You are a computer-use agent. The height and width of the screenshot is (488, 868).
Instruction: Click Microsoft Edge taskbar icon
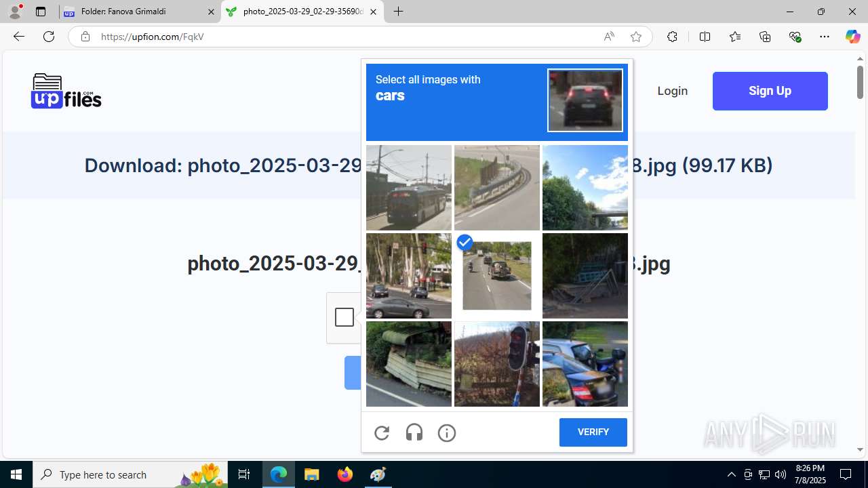coord(279,474)
